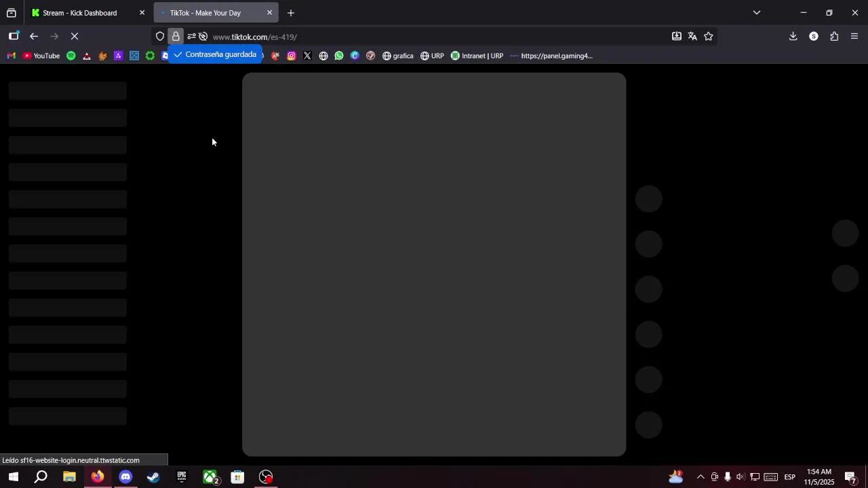Switch ESP keyboard language
Screen dimensions: 868x488
coord(789,477)
